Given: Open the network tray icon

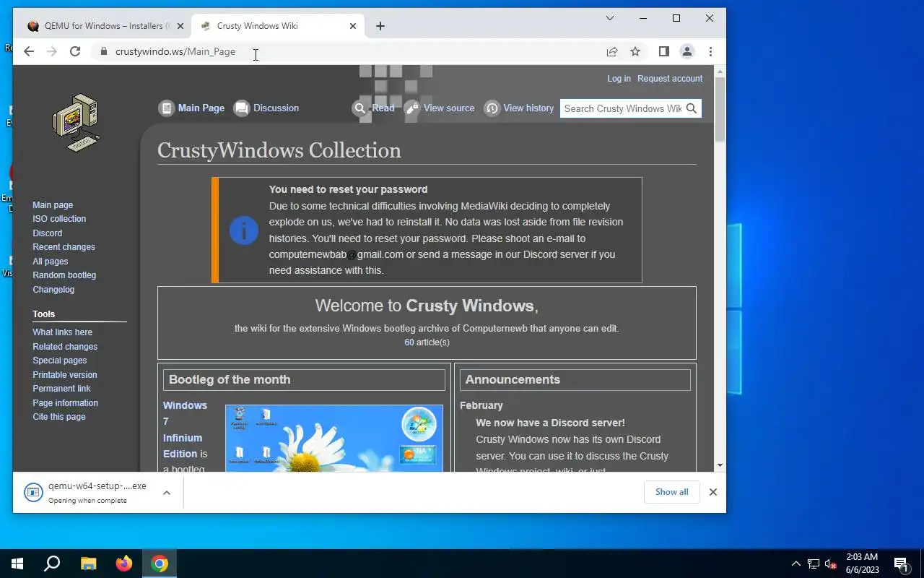Looking at the screenshot, I should [814, 564].
